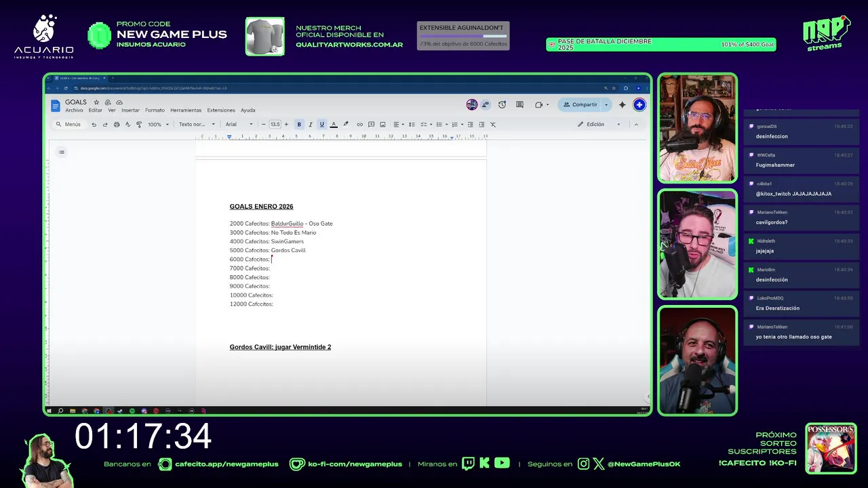Open the Herramientas menu
Viewport: 868px width, 488px height.
coord(186,110)
